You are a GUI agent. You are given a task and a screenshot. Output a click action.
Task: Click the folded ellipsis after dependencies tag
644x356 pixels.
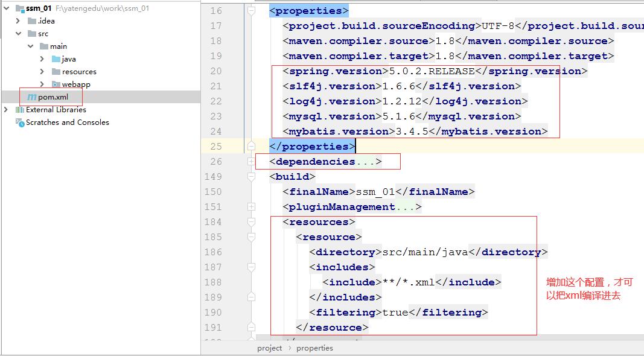pos(365,162)
